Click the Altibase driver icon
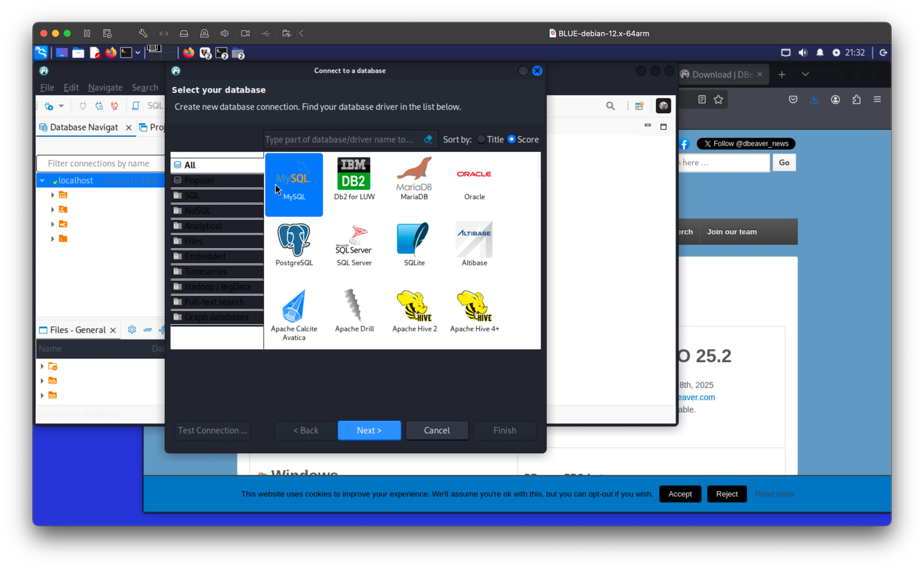 click(x=474, y=240)
